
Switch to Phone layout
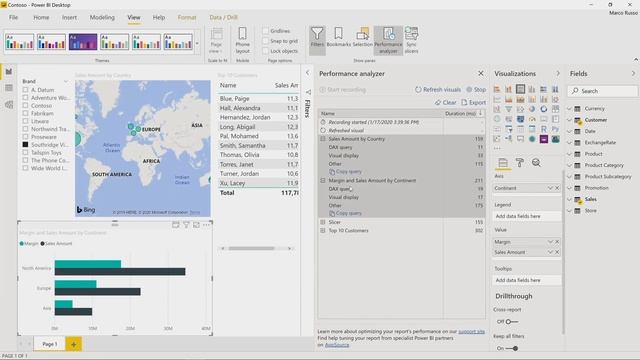(x=242, y=40)
